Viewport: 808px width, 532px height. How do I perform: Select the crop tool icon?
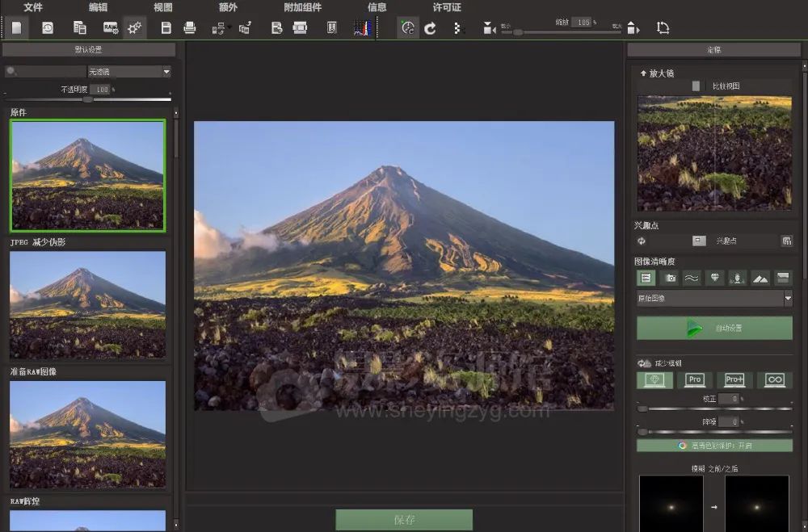tap(663, 28)
